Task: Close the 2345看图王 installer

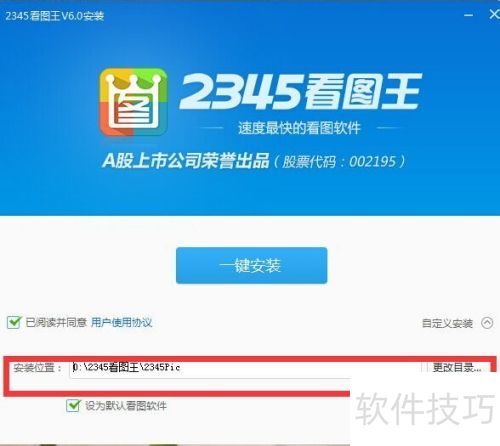Action: tap(494, 14)
